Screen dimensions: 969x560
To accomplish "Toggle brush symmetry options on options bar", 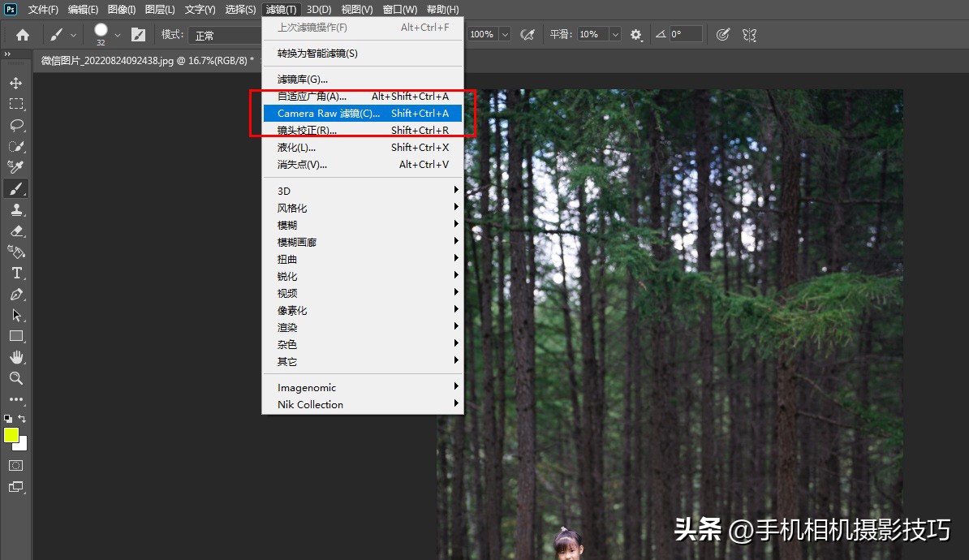I will click(x=747, y=34).
